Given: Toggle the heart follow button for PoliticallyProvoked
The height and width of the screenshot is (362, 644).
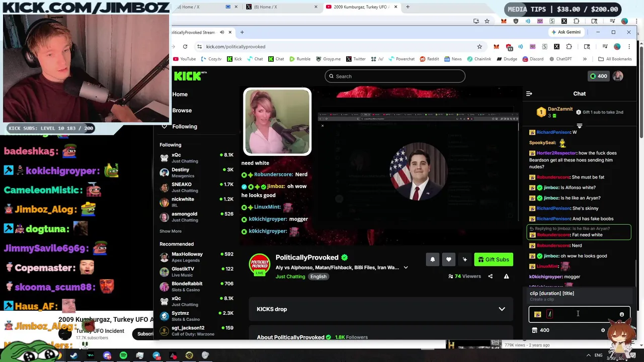Looking at the screenshot, I should [448, 259].
